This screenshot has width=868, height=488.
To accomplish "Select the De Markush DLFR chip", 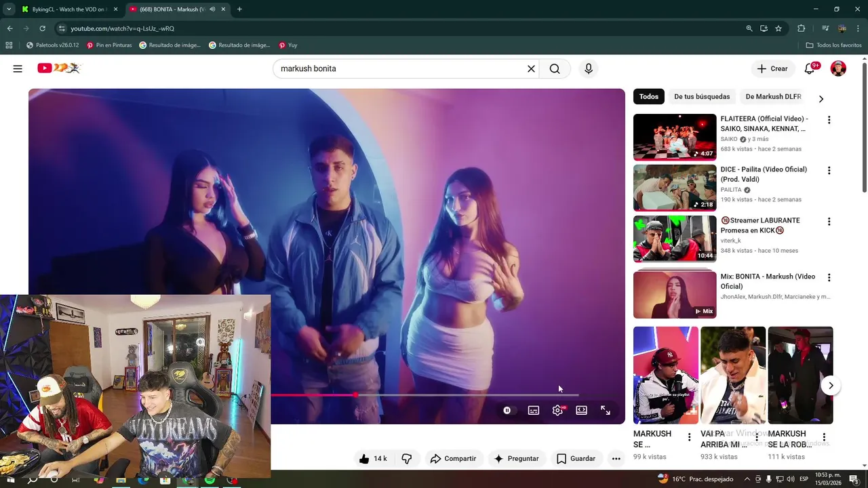I will point(773,96).
